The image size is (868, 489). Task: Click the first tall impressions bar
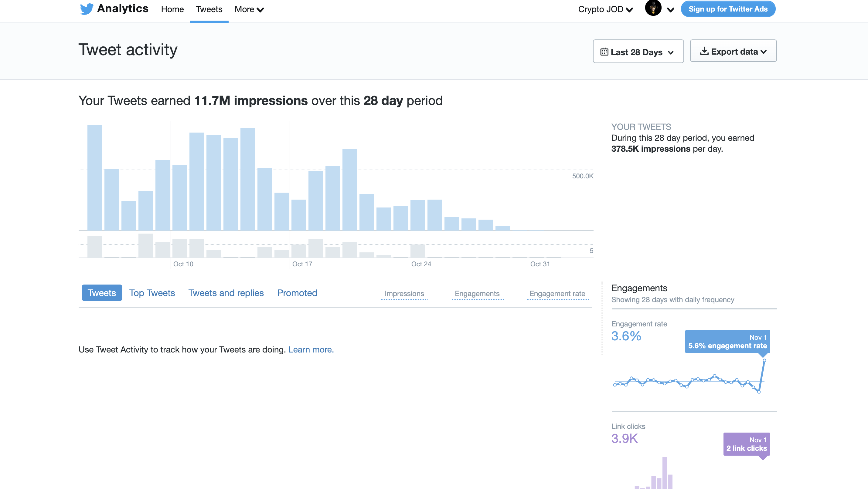click(94, 177)
